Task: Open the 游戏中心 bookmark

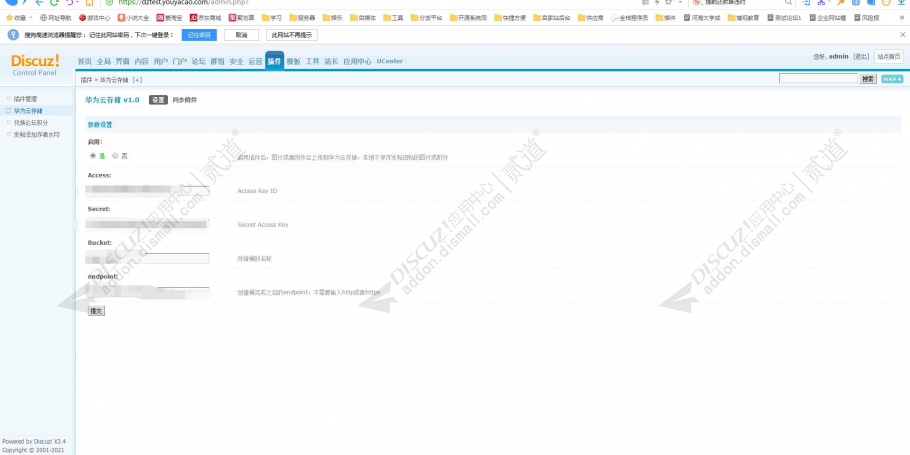Action: click(95, 18)
